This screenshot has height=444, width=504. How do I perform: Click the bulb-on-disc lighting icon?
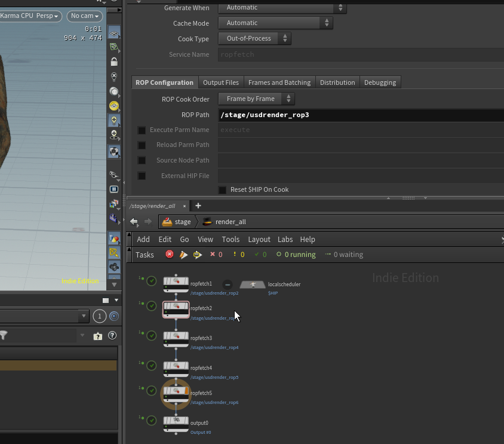pos(114,135)
